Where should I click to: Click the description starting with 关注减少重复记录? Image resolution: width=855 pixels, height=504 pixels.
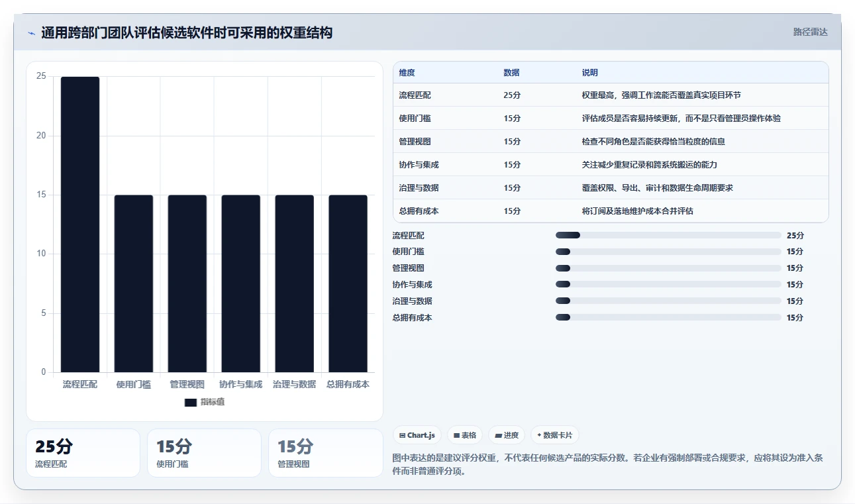point(650,165)
